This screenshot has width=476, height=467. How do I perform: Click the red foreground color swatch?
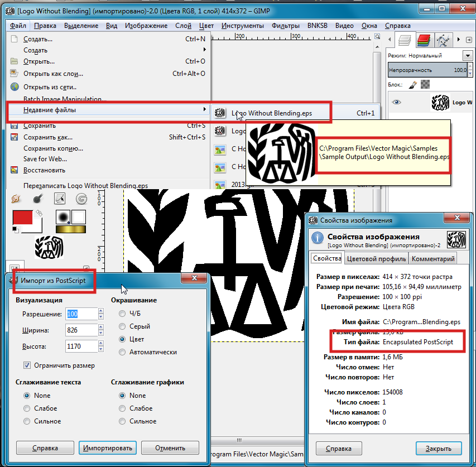22,218
